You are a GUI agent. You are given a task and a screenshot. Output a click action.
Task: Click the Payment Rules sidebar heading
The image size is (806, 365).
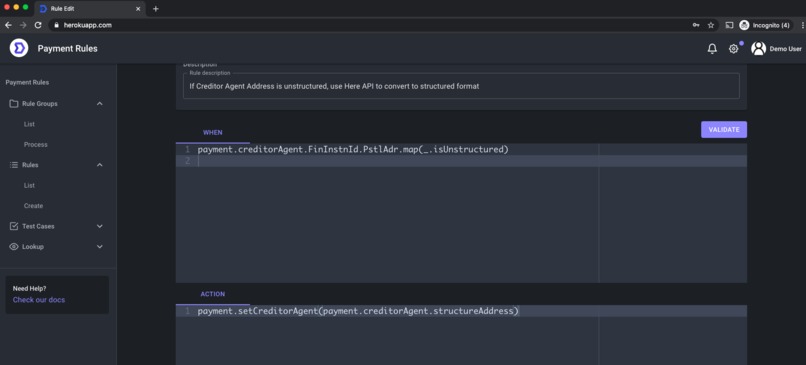[27, 82]
